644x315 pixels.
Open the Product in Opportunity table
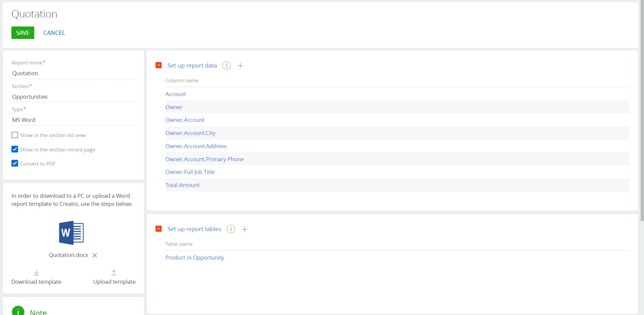click(194, 258)
